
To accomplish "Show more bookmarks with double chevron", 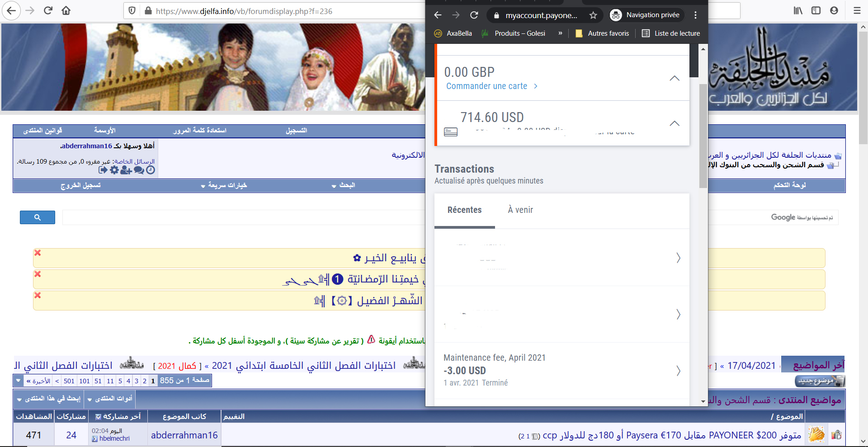I will [x=560, y=33].
